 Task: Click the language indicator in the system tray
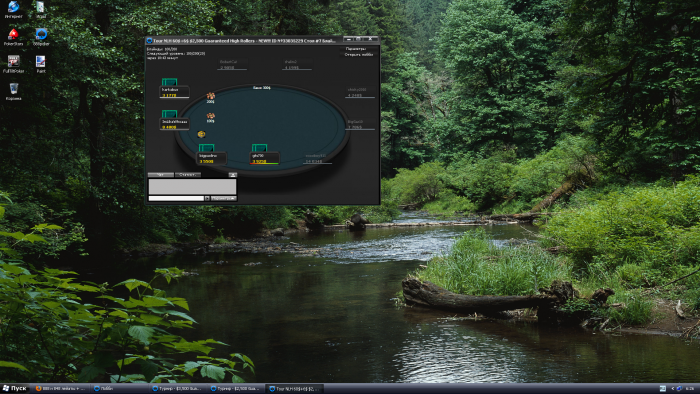click(x=662, y=389)
